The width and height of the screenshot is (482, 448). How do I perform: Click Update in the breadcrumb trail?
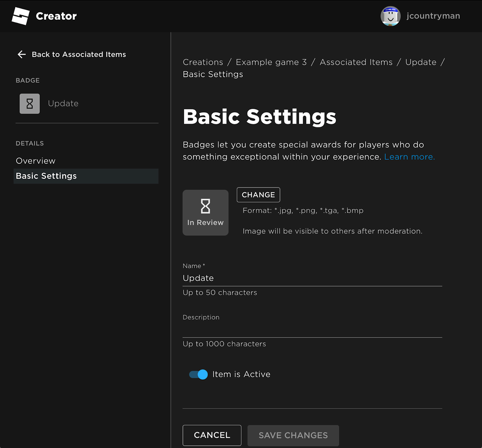click(420, 62)
